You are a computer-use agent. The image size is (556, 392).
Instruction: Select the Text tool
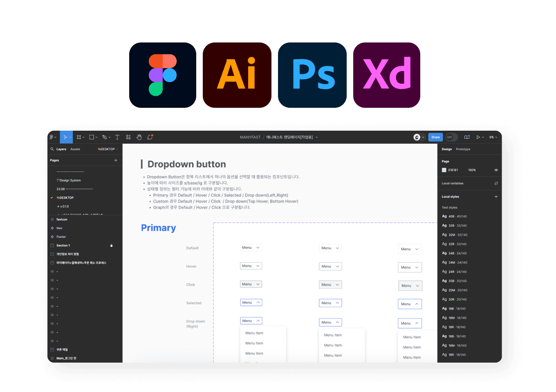pyautogui.click(x=117, y=137)
